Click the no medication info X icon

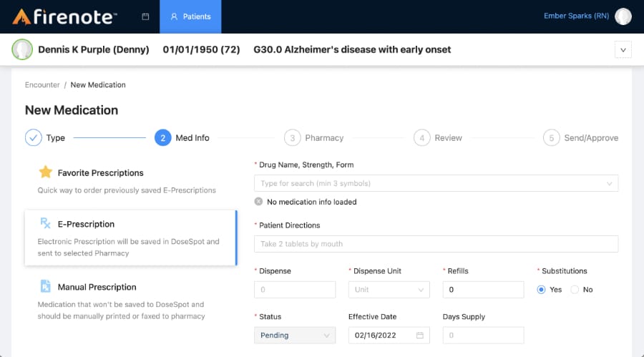(258, 202)
